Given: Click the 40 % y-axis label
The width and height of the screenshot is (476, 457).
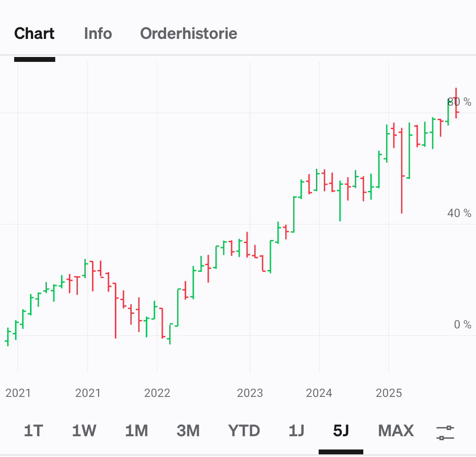Looking at the screenshot, I should [x=460, y=213].
